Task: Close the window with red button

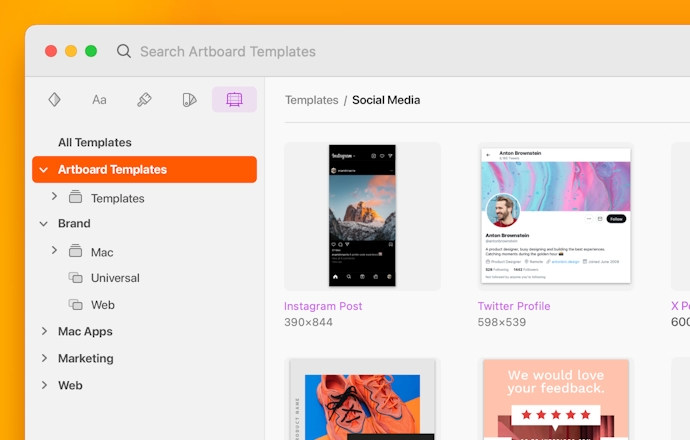Action: coord(51,51)
